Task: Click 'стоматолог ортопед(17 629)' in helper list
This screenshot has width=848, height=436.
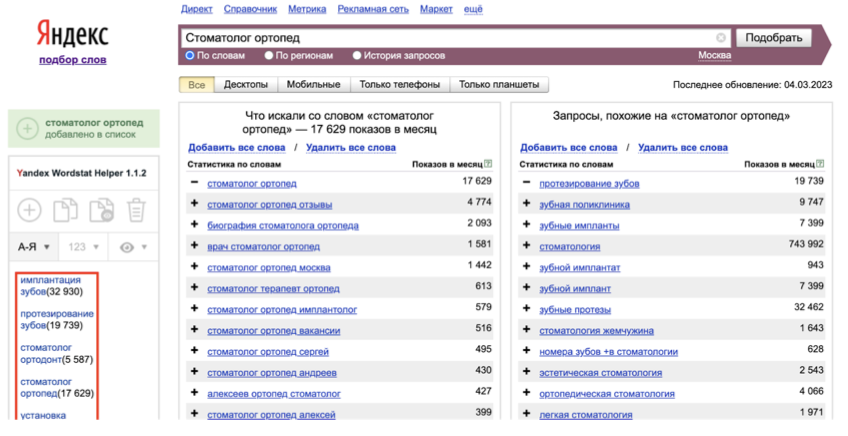Action: click(57, 388)
